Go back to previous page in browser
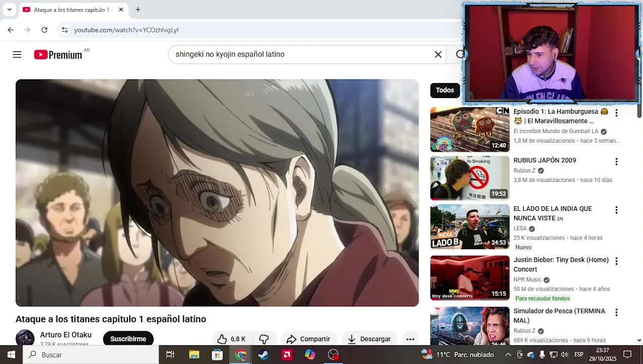 (11, 30)
